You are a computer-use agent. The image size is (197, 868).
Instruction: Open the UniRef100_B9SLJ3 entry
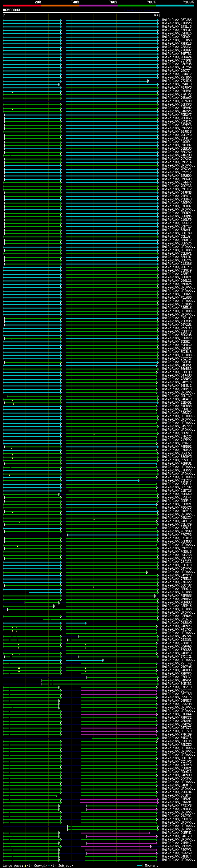177,26
